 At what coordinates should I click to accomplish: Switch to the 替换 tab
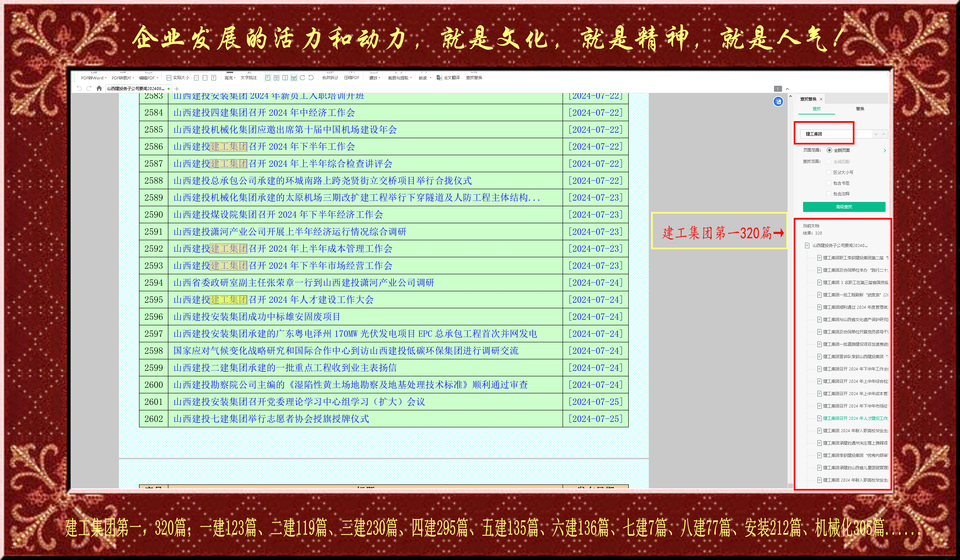pos(860,109)
